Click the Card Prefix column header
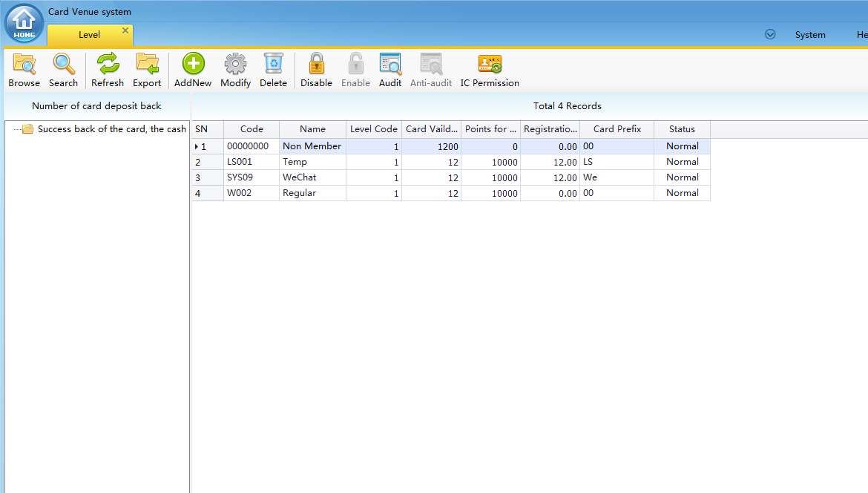This screenshot has width=868, height=493. pyautogui.click(x=617, y=129)
